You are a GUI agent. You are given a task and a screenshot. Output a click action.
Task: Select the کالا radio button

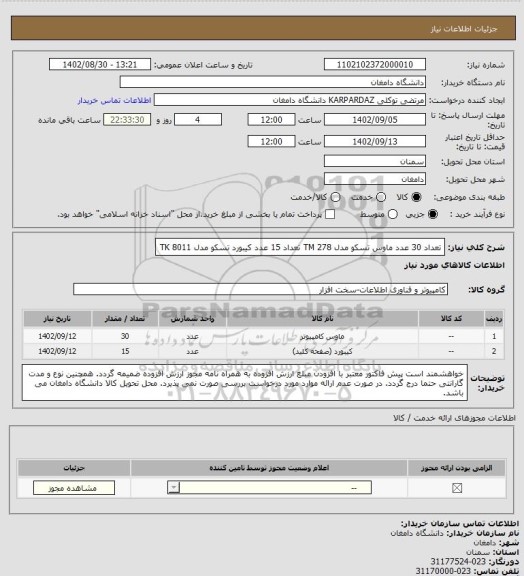coord(416,197)
